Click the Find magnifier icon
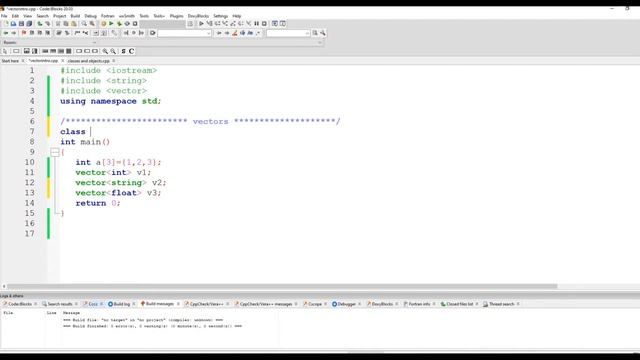This screenshot has height=360, width=640. pyautogui.click(x=84, y=24)
